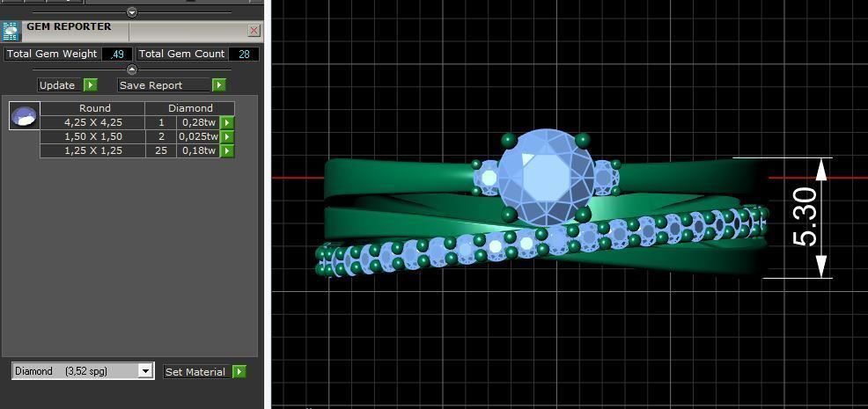This screenshot has height=409, width=868.
Task: Click green arrow for 1,50 X 1,50 row
Action: point(227,136)
